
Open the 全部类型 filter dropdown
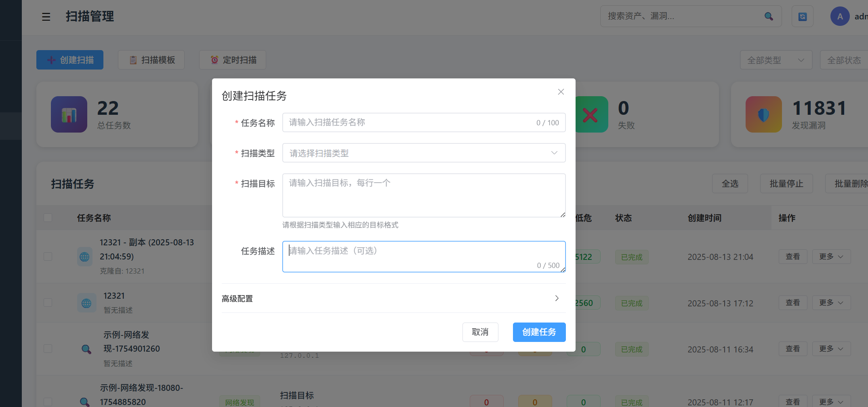(x=776, y=60)
